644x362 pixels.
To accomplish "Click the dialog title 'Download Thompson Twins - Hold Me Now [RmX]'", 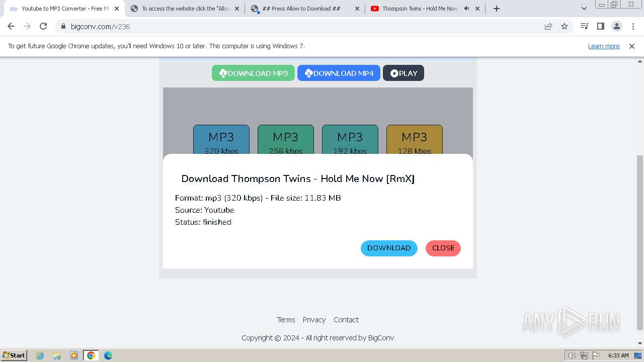I will point(298,178).
